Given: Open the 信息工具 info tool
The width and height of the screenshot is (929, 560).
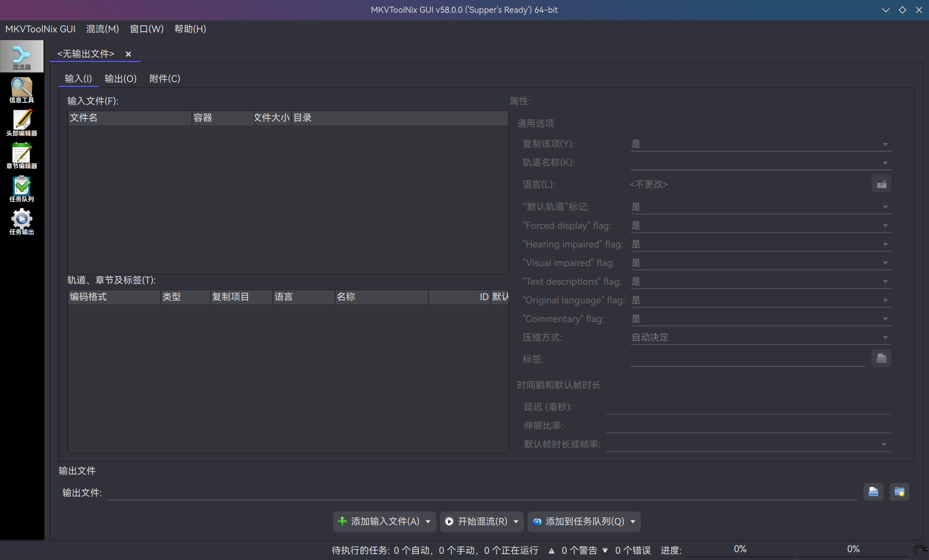Looking at the screenshot, I should [22, 89].
